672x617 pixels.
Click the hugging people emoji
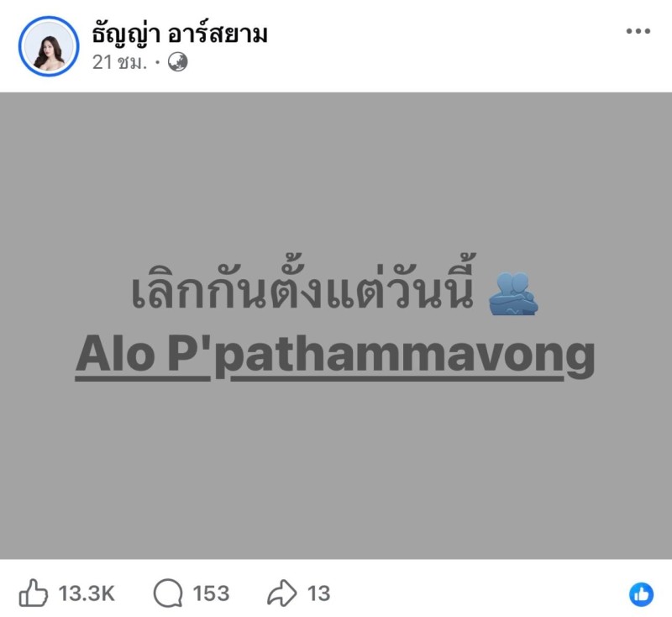coord(513,293)
